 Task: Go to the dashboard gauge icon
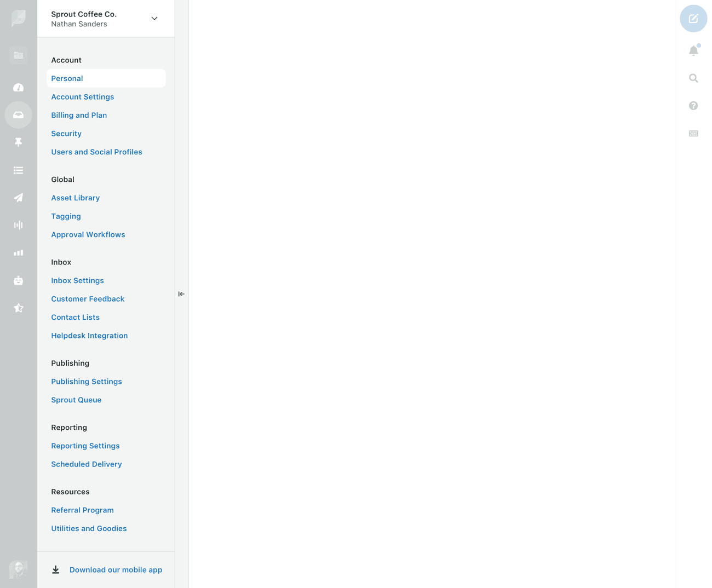tap(19, 88)
